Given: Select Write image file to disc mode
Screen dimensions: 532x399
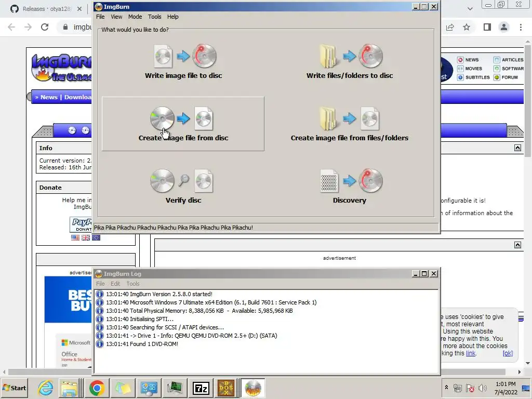Looking at the screenshot, I should 183,62.
